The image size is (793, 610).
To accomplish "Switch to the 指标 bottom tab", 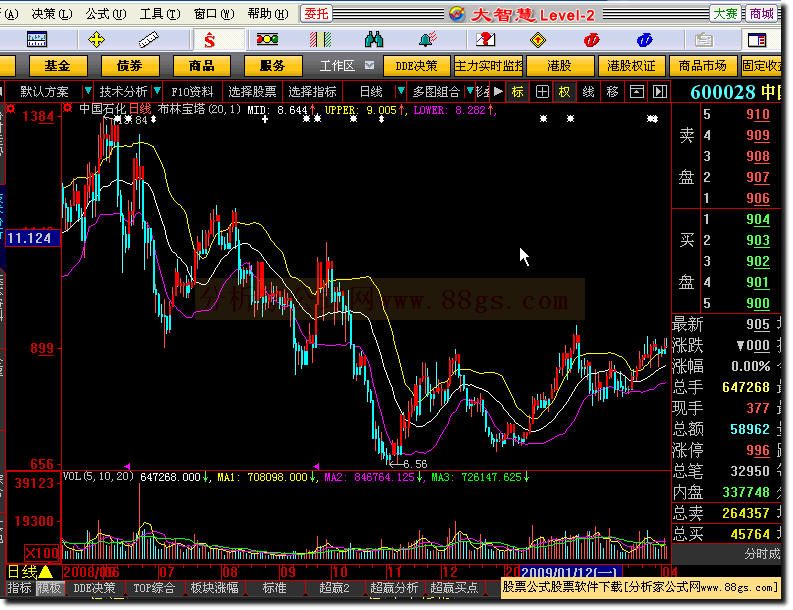I will (19, 588).
